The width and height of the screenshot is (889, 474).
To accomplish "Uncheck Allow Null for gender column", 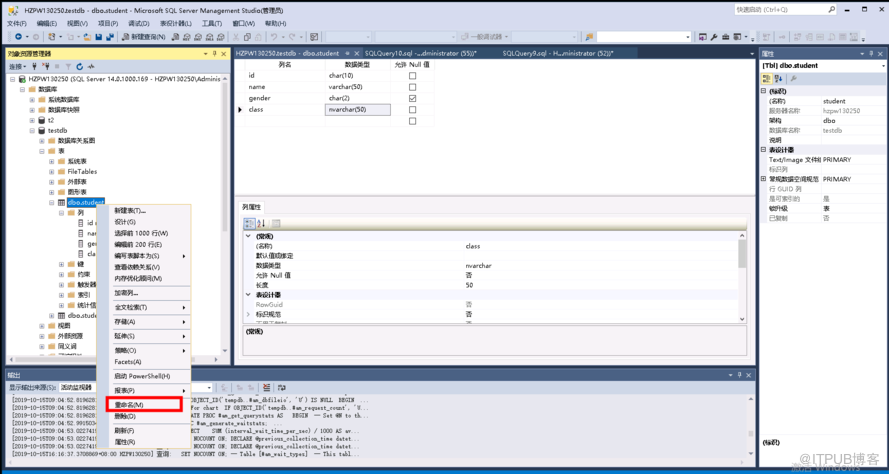I will point(412,98).
